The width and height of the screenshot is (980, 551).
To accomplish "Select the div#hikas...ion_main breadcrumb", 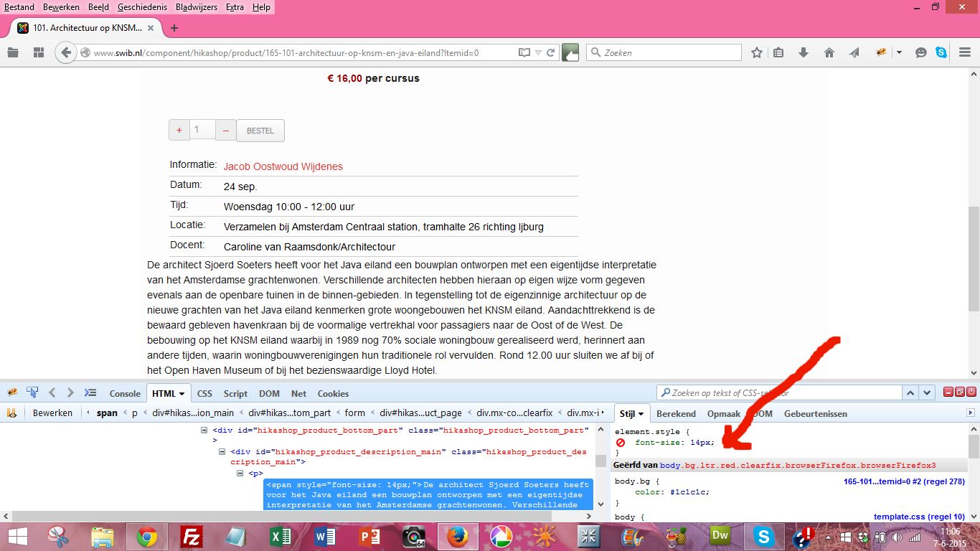I will point(192,413).
